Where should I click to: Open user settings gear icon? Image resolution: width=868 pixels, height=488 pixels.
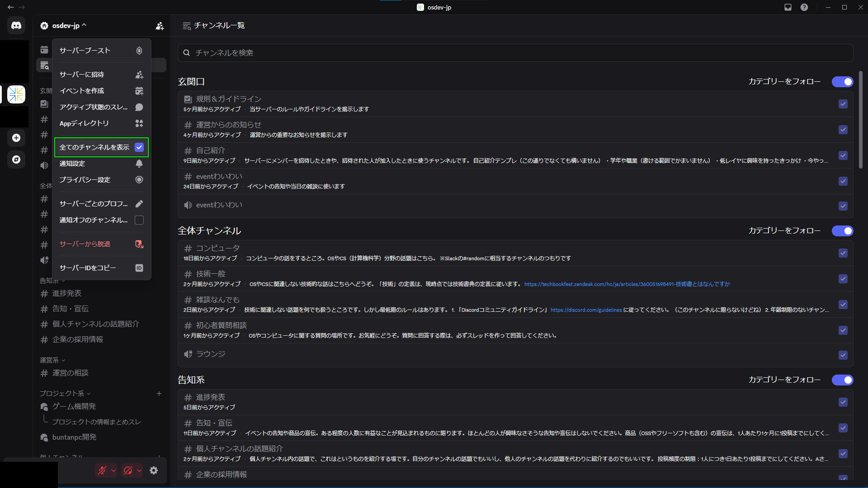point(154,470)
